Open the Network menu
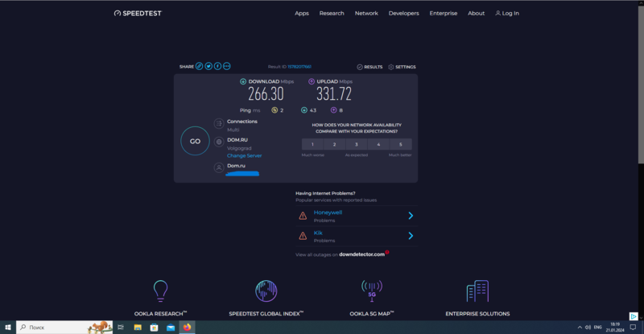This screenshot has height=334, width=644. pos(366,13)
